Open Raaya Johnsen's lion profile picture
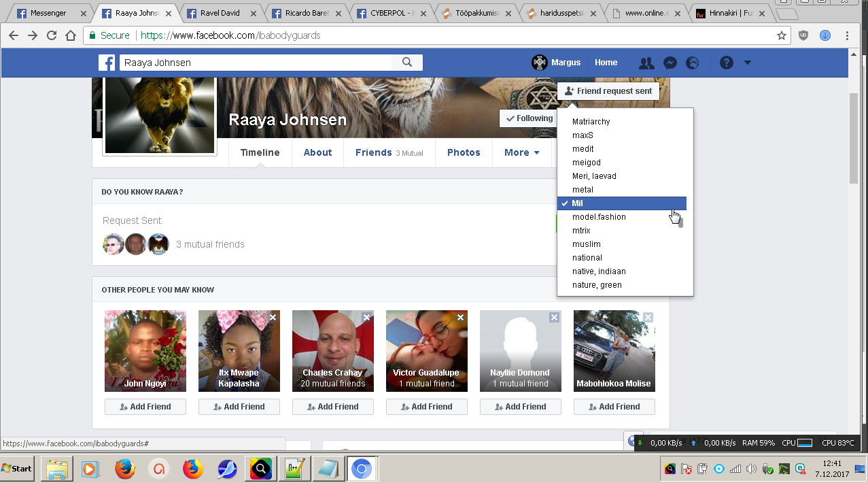This screenshot has height=483, width=868. [x=159, y=114]
